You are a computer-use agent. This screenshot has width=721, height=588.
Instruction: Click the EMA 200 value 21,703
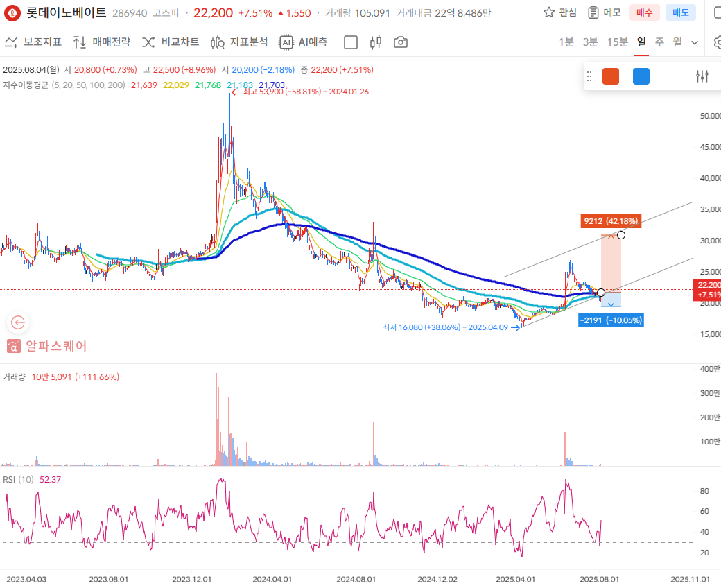[x=272, y=85]
